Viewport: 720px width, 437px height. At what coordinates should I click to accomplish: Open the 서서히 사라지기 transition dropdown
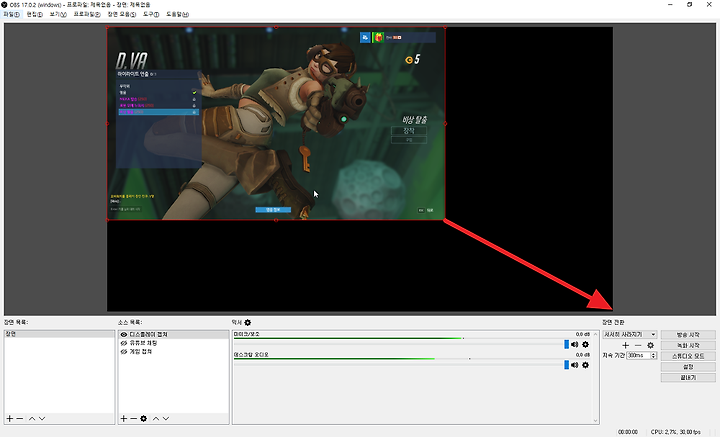(630, 334)
